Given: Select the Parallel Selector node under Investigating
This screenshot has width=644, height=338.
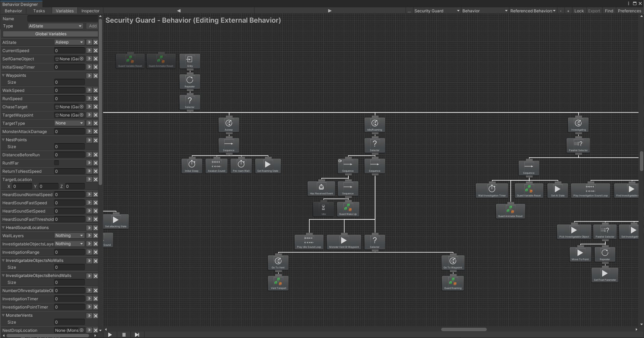Looking at the screenshot, I should pos(578,145).
